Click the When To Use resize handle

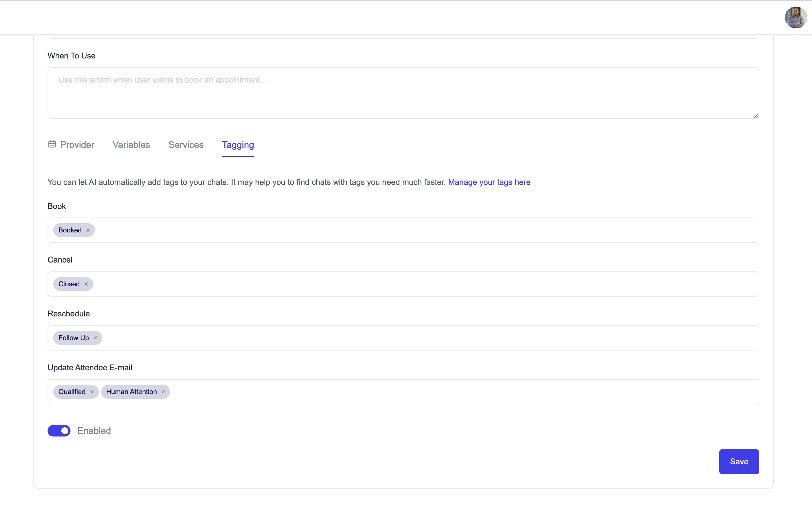coord(756,115)
